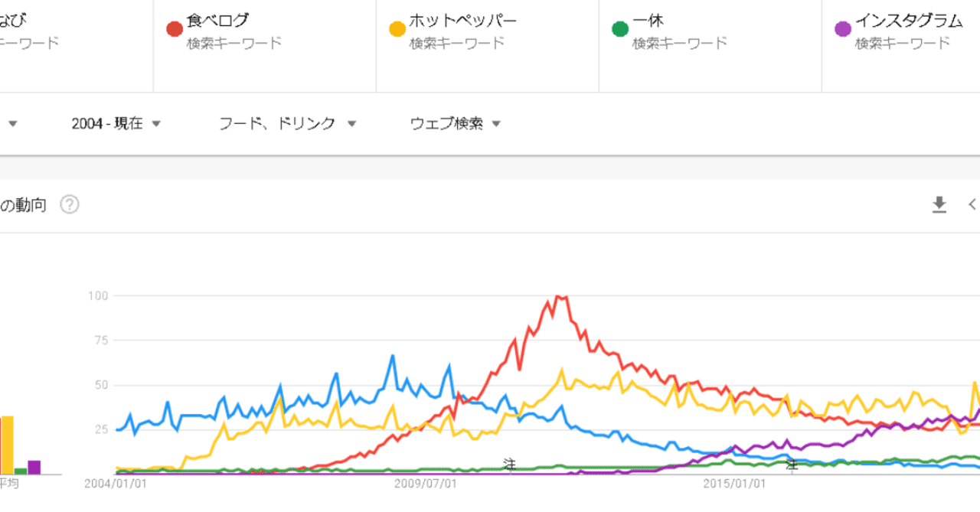Click the yellow dot beside ホットペッパー

point(397,29)
